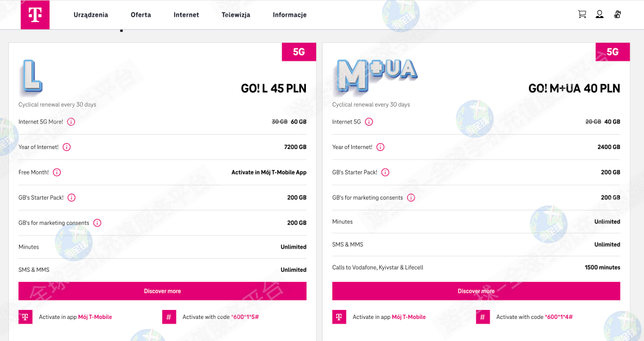Show info for M+UA Internet 5G
This screenshot has height=341, width=644.
coord(369,122)
